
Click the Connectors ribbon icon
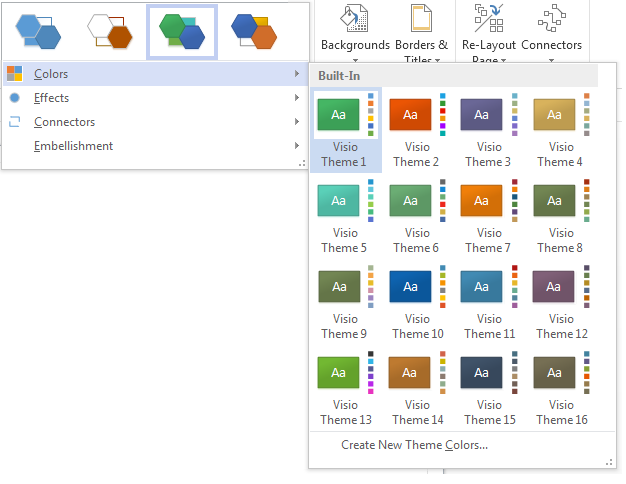click(551, 18)
